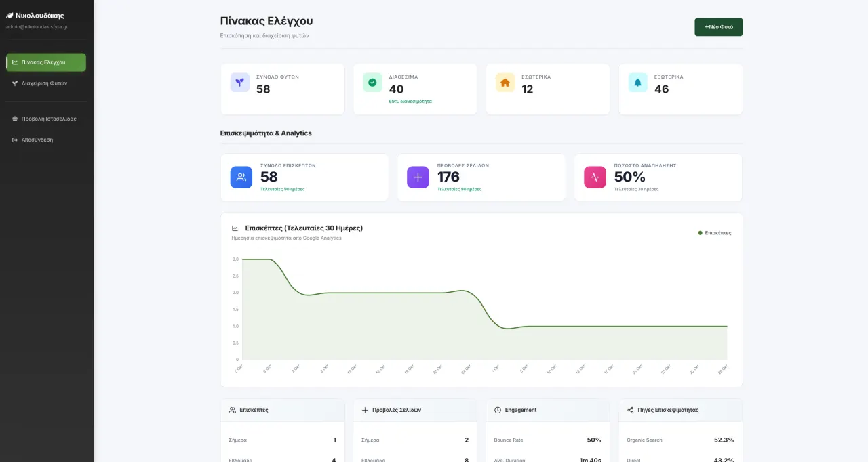The image size is (868, 462).
Task: Click the value 58 under Σύνολο Επισκεπτών
Action: click(x=269, y=177)
